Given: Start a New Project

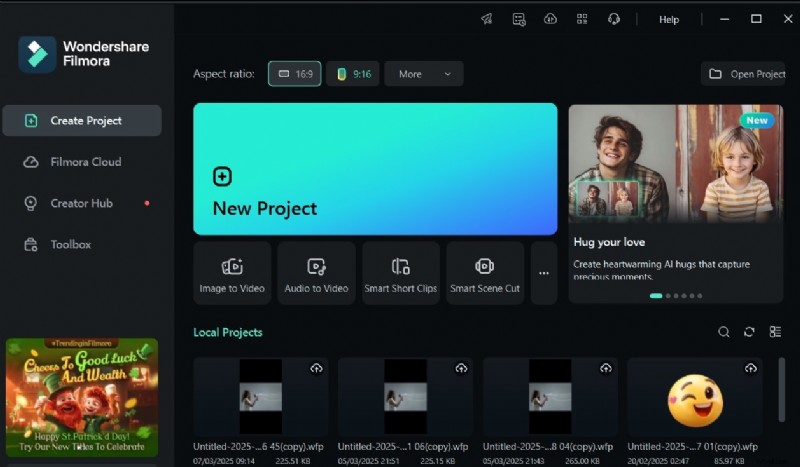Looking at the screenshot, I should [375, 169].
